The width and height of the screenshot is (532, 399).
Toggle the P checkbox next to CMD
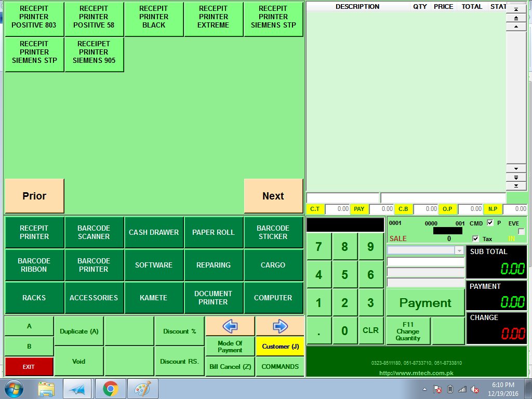pos(490,223)
